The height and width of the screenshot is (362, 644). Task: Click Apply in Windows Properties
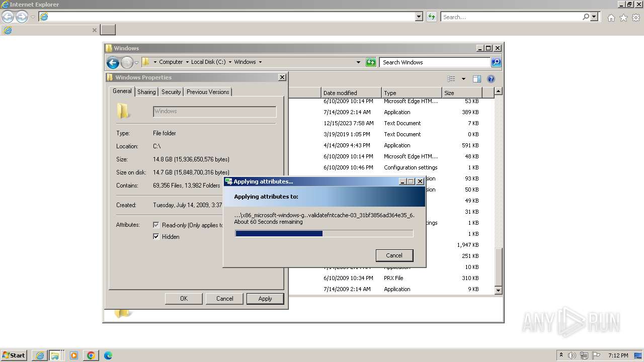point(265,299)
